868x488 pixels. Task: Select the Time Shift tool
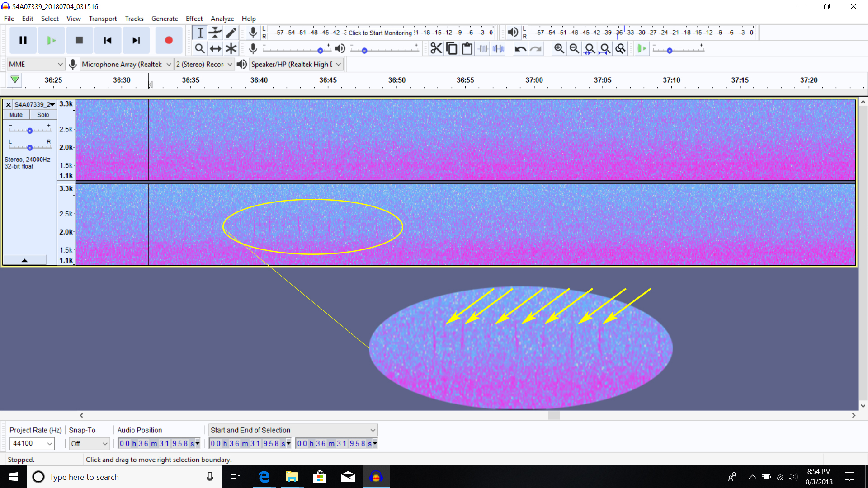[216, 48]
